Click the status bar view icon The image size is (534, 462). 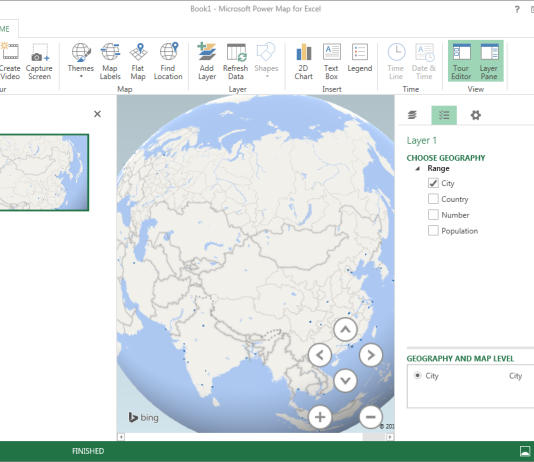click(x=525, y=451)
